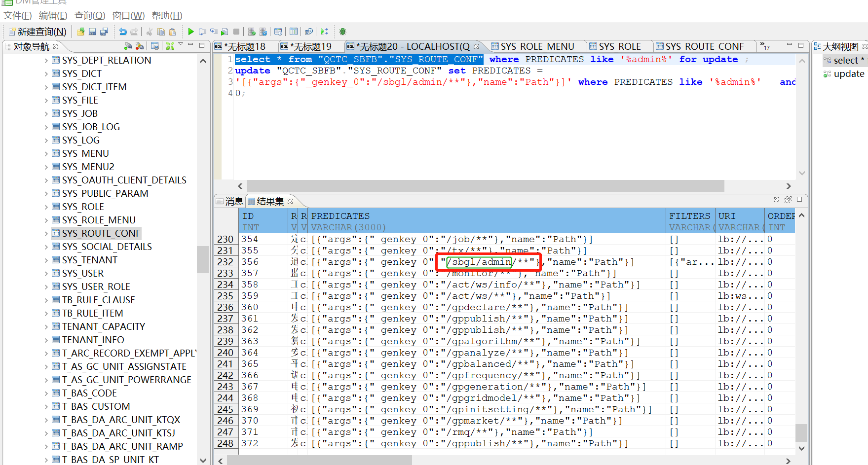Viewport: 868px width, 465px height.
Task: Click the green collapse-all arrows icon
Action: pyautogui.click(x=170, y=46)
